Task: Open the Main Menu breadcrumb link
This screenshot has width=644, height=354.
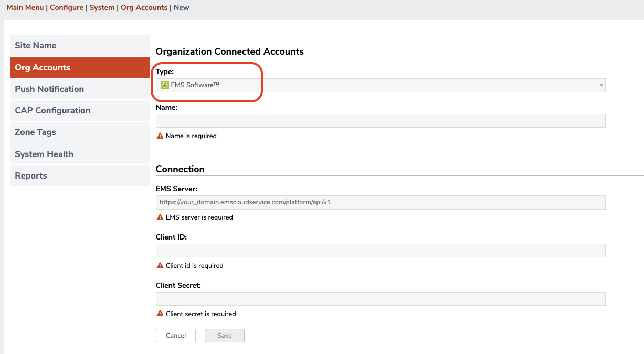Action: [25, 7]
